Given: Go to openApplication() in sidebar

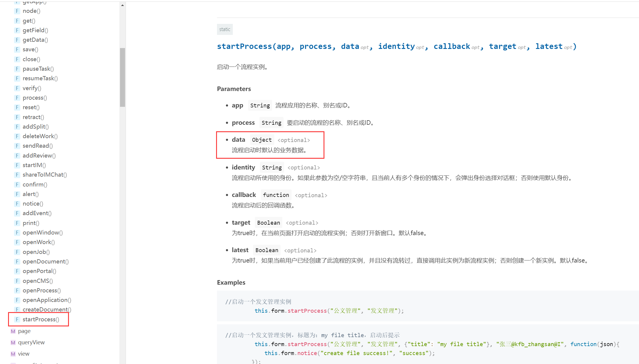Looking at the screenshot, I should point(47,300).
